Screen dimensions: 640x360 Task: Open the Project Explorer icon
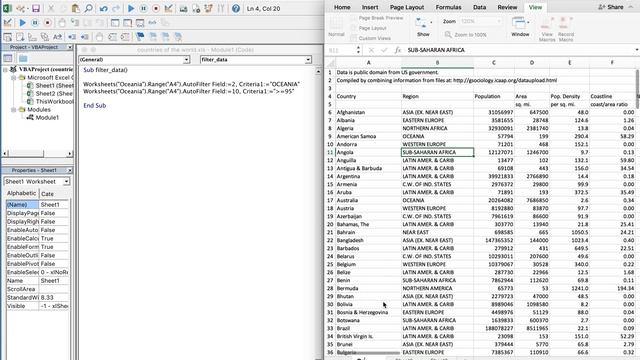click(x=184, y=8)
